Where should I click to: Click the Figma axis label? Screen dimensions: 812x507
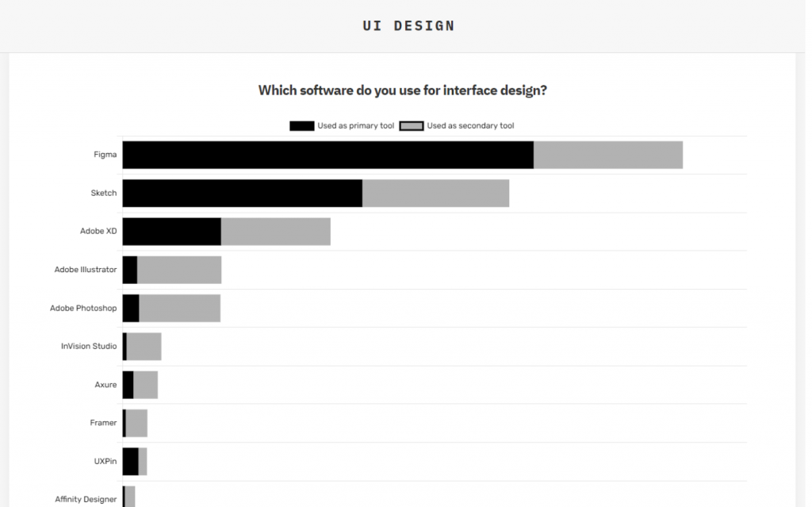click(105, 155)
